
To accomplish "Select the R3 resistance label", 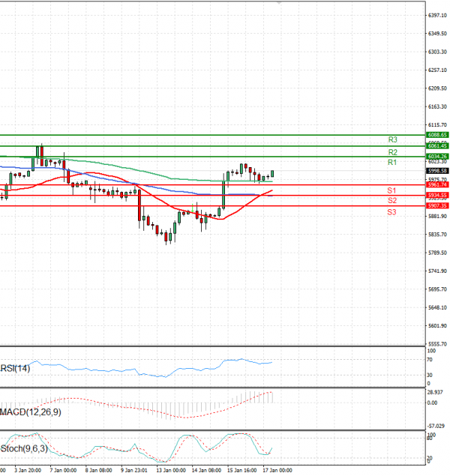I will pos(392,139).
